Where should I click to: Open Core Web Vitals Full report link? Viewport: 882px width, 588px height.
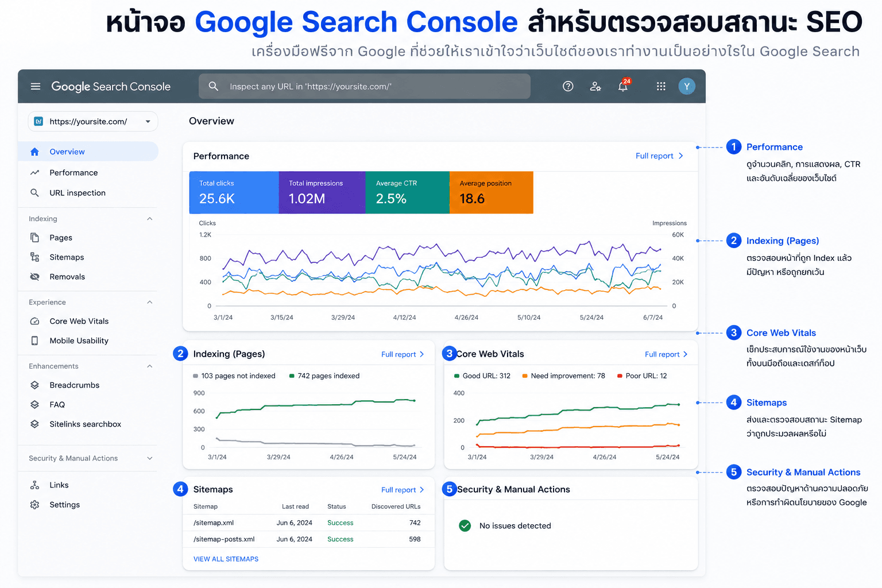pyautogui.click(x=666, y=354)
